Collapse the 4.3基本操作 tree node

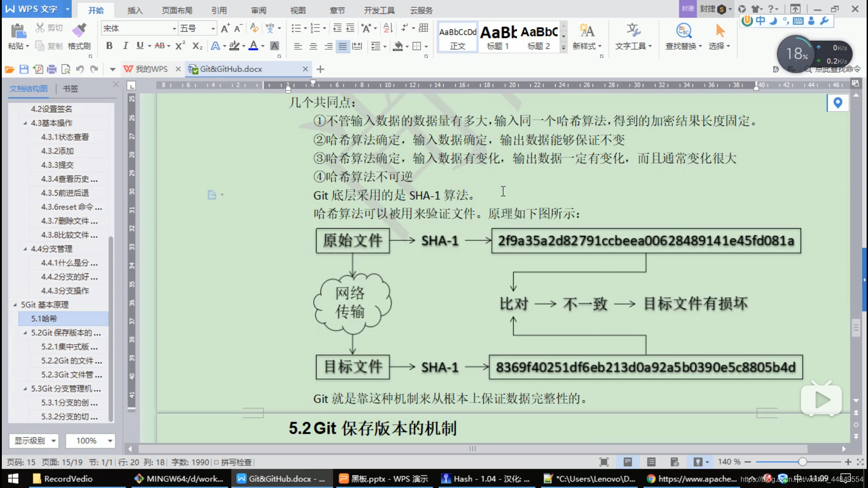pyautogui.click(x=25, y=123)
